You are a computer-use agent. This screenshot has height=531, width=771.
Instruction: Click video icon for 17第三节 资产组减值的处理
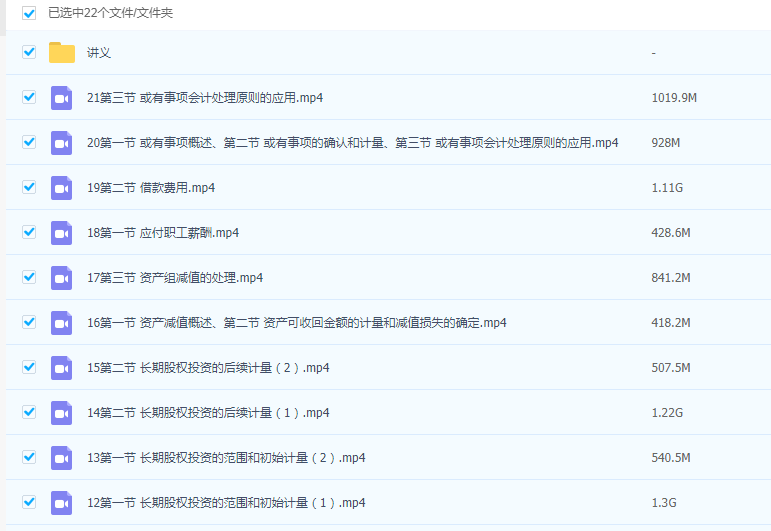pyautogui.click(x=62, y=278)
